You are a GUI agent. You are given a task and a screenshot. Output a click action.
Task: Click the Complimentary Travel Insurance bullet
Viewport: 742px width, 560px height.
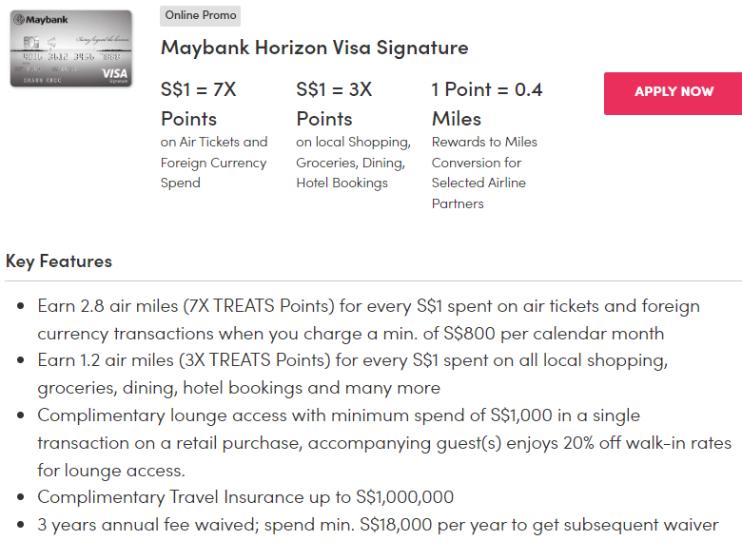tap(245, 496)
